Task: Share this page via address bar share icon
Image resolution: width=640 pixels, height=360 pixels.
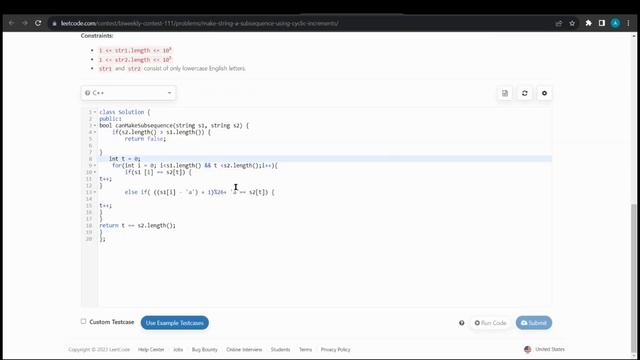Action: tap(559, 23)
